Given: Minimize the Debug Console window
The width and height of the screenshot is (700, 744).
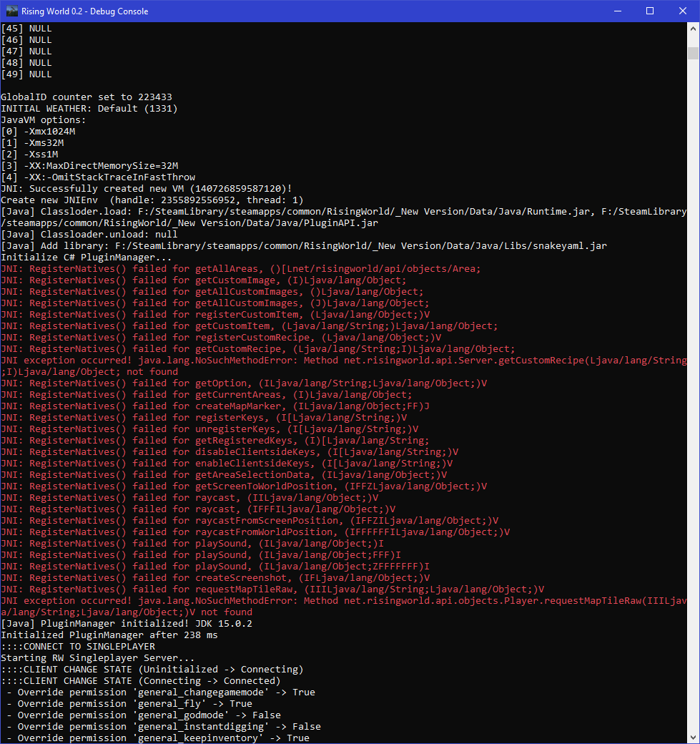Looking at the screenshot, I should [616, 11].
